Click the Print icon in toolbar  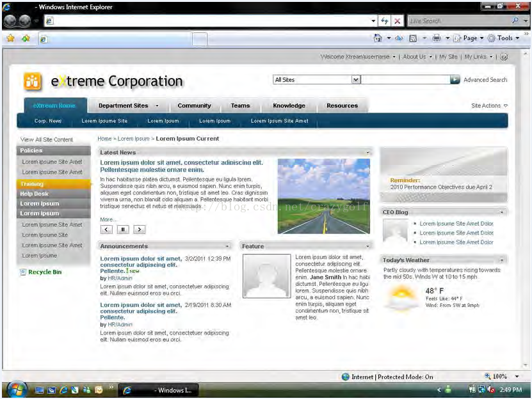coord(437,38)
